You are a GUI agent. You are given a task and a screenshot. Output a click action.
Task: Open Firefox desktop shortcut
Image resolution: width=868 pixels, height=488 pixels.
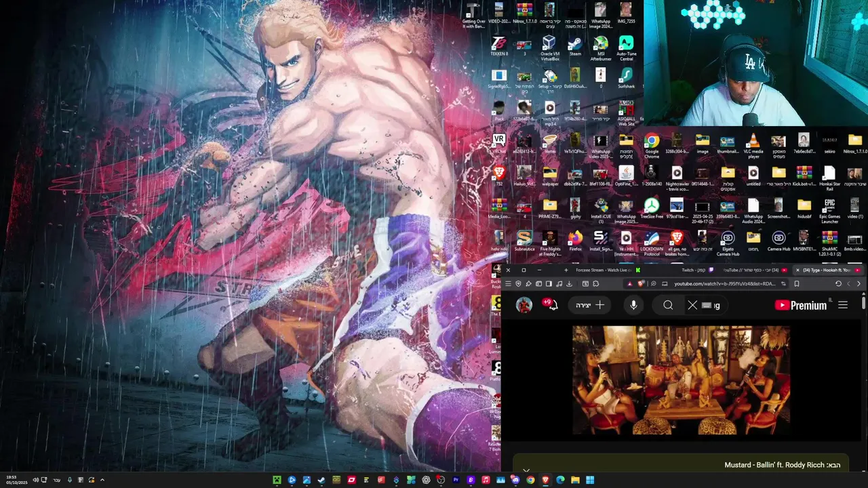click(575, 241)
